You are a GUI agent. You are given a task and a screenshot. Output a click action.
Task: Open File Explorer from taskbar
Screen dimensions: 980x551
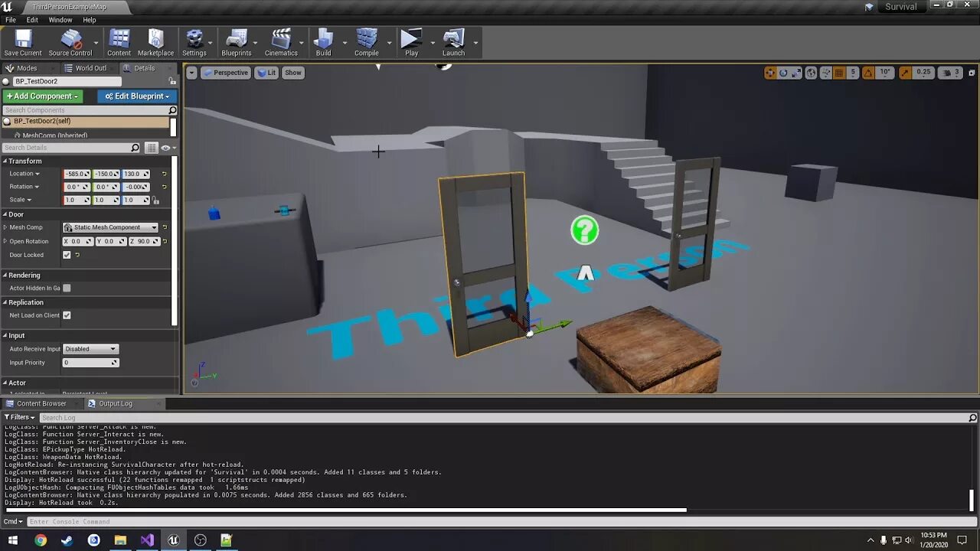tap(120, 540)
